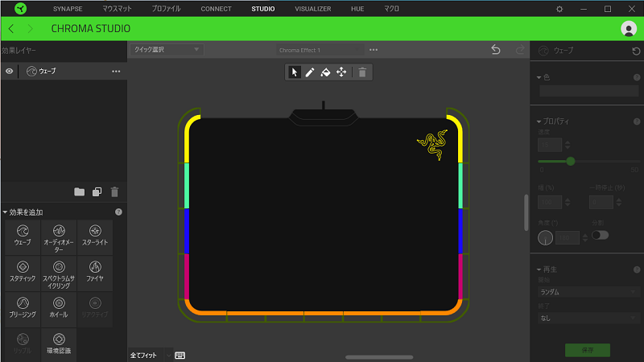Create a new layer group folder
The width and height of the screenshot is (644, 362).
tap(79, 191)
